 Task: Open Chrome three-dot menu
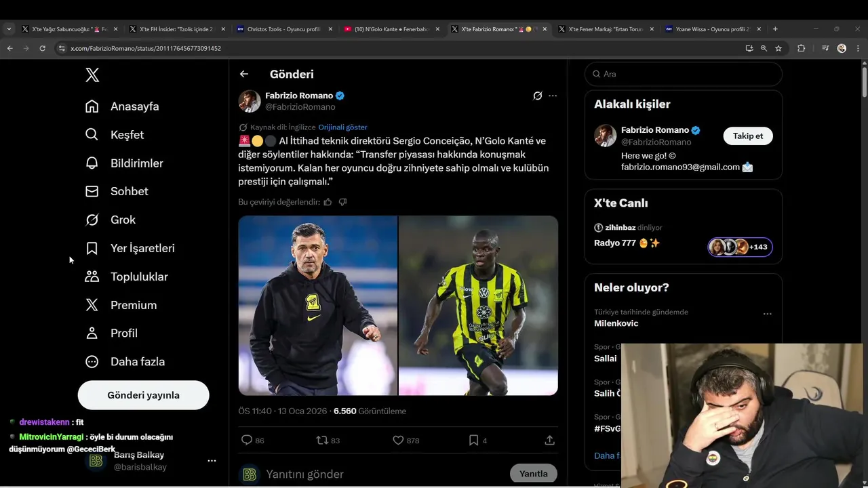[858, 48]
